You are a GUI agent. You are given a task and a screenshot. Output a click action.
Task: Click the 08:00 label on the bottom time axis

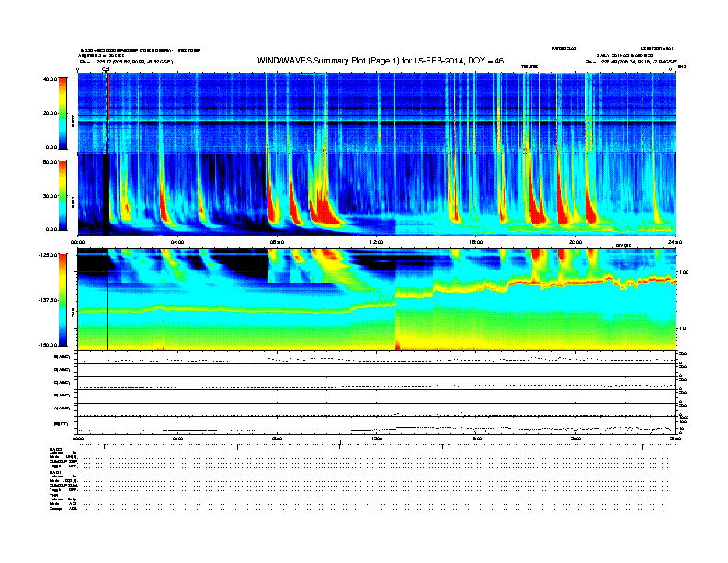tap(277, 438)
